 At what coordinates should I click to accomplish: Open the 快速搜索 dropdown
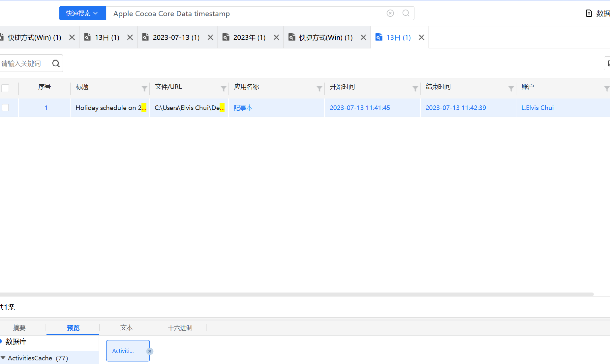pyautogui.click(x=82, y=13)
